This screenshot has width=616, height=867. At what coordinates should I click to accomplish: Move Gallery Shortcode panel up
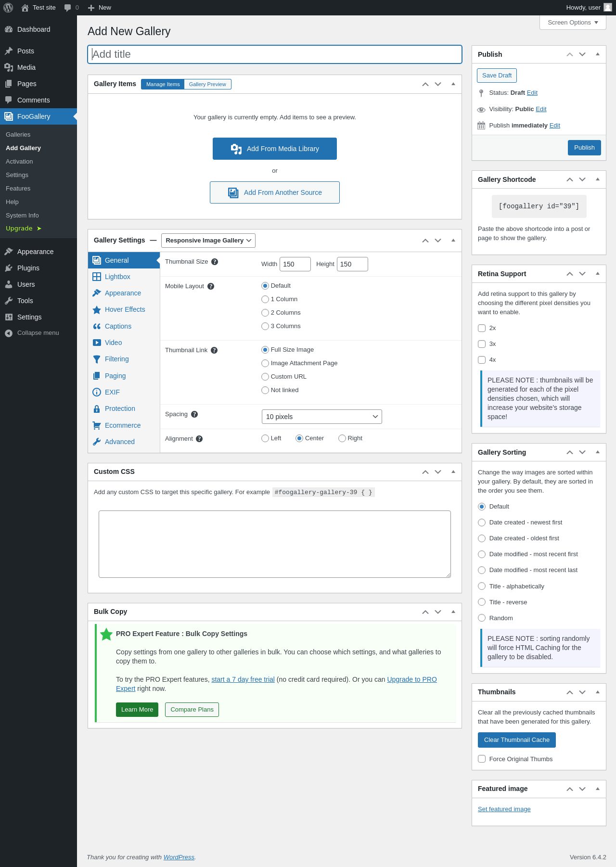pos(570,179)
